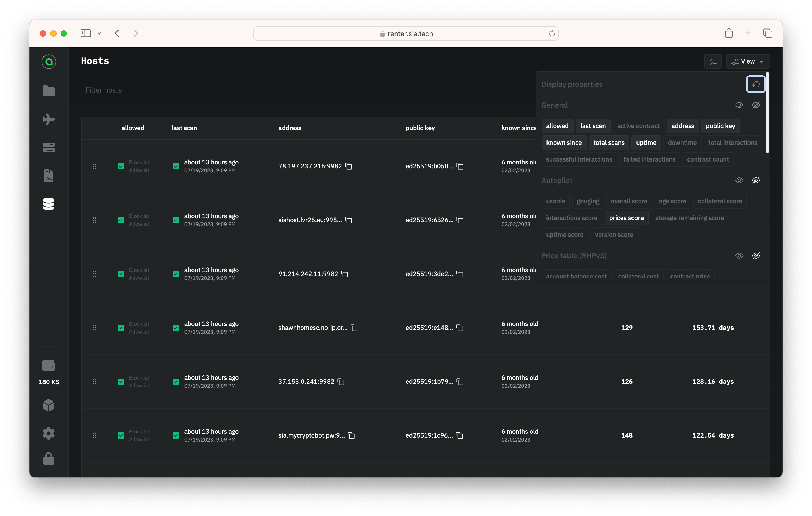The height and width of the screenshot is (516, 812).
Task: Show all General columns with eye icon
Action: point(739,105)
